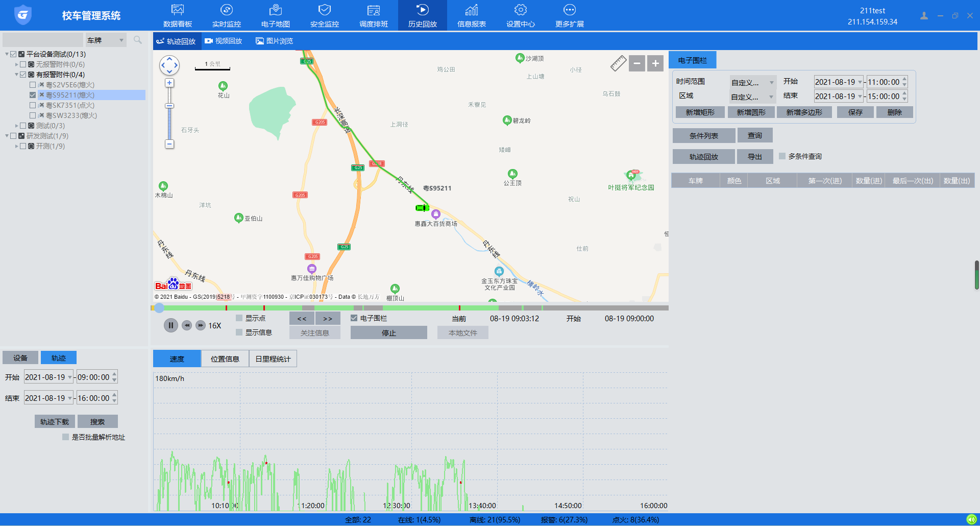
Task: Speed up playback with fast-forward
Action: (x=201, y=325)
